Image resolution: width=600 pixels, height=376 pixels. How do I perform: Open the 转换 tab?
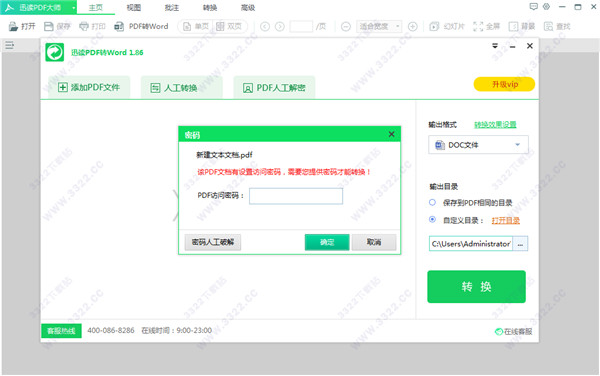(210, 8)
